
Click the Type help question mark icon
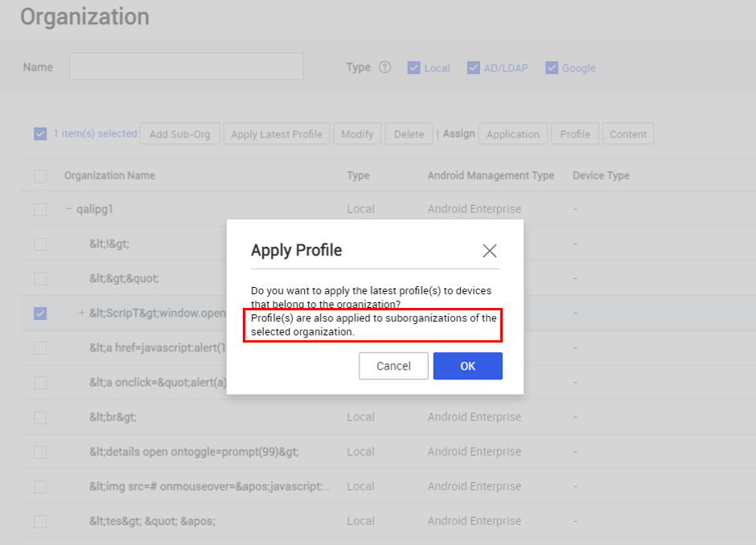[384, 68]
